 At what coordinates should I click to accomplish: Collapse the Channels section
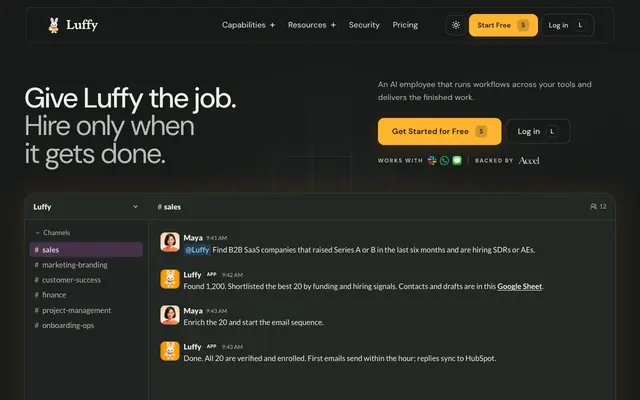point(53,233)
